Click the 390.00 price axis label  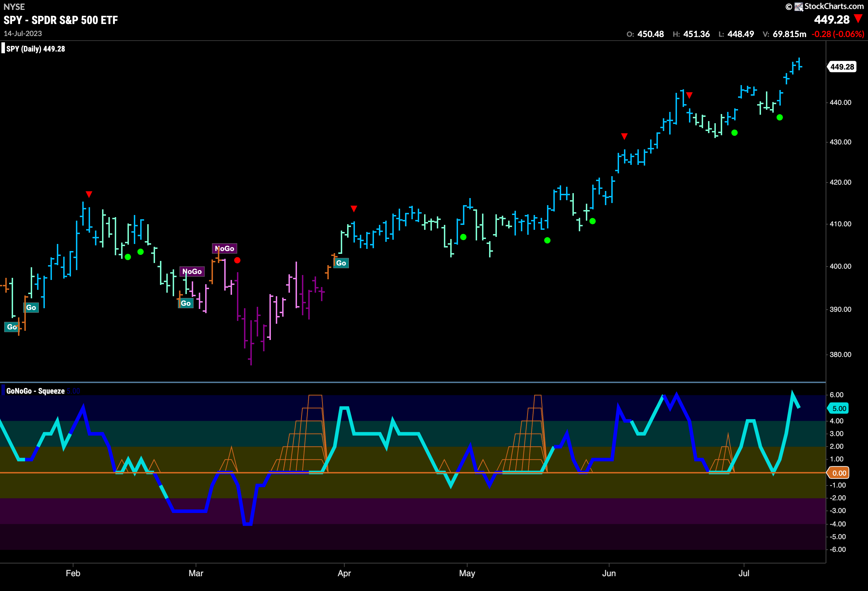tap(840, 310)
